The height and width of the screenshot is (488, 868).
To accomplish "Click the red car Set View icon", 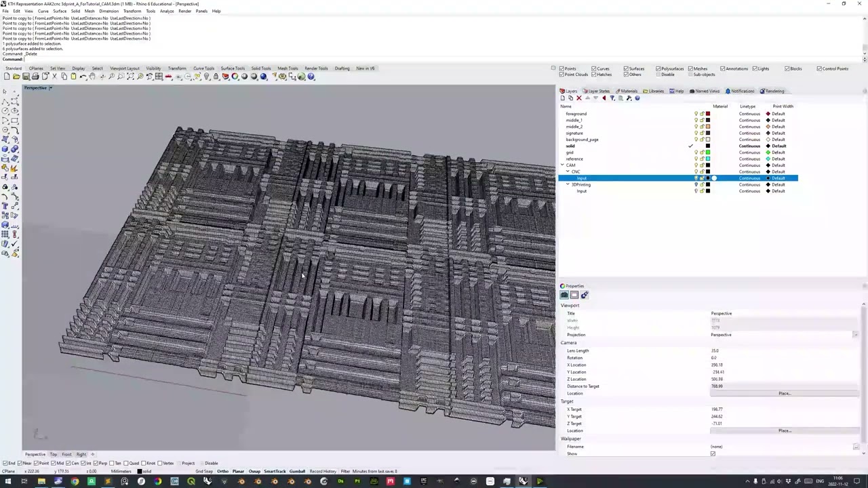I will click(x=168, y=76).
